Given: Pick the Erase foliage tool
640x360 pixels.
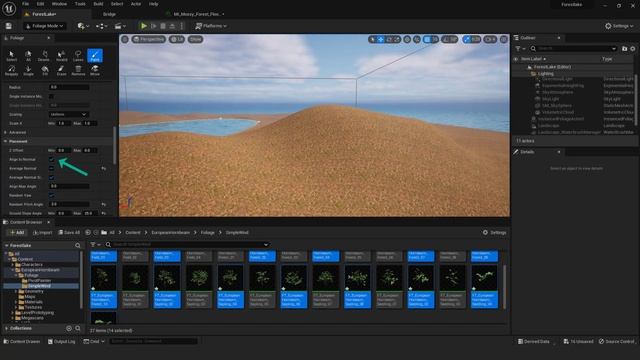Looking at the screenshot, I should 61,70.
